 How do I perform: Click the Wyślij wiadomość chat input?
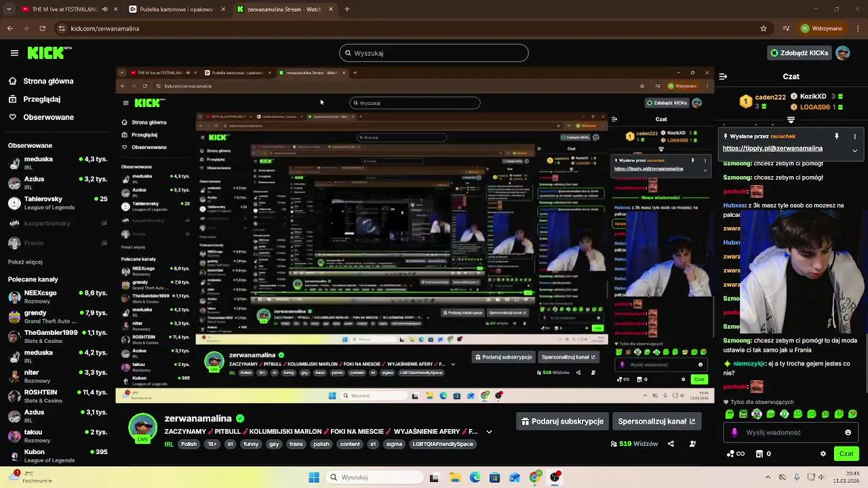coord(790,432)
